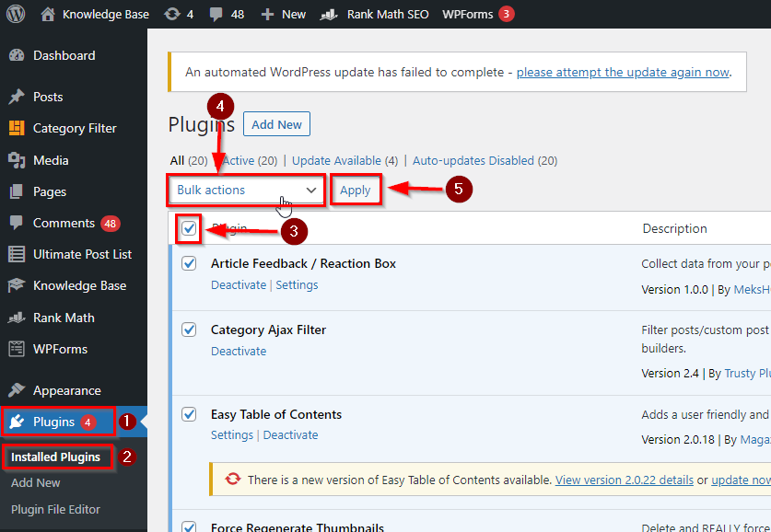Click Knowledge Base site name in admin bar
Image resolution: width=771 pixels, height=532 pixels.
point(106,14)
